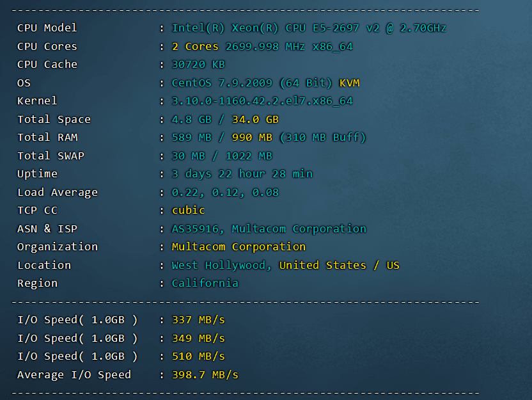Select the load average 0.22, 0.12, 0.08
The image size is (532, 400).
coord(225,193)
